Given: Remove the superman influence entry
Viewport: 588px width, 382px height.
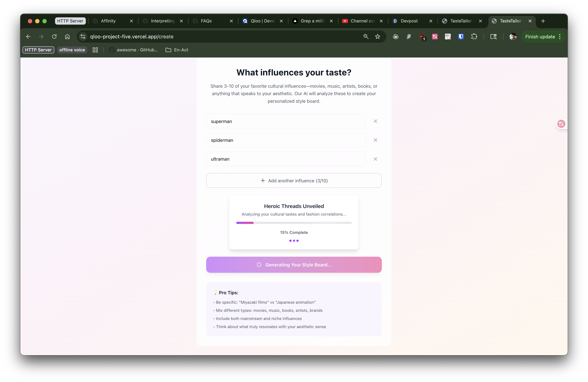Looking at the screenshot, I should point(375,121).
